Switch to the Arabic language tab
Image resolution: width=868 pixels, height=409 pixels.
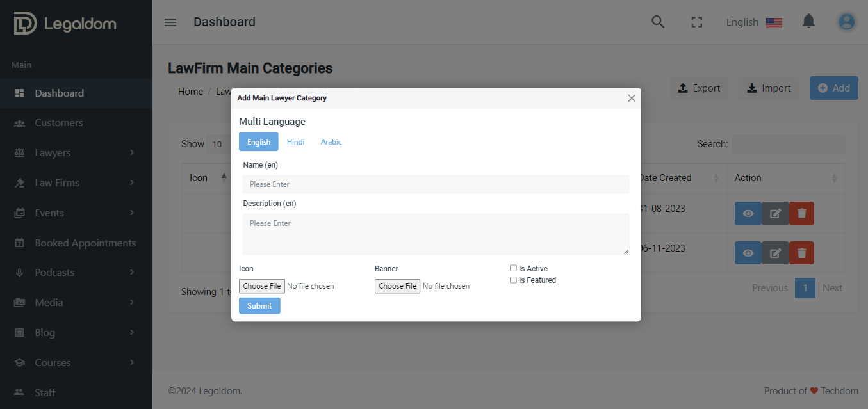[x=331, y=142]
